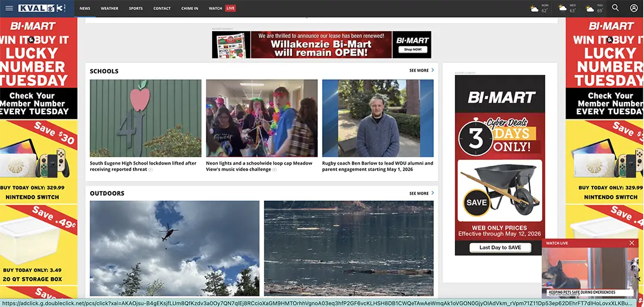Click Willakenzie Bi-Mart banner ad
Image resolution: width=644 pixels, height=307 pixels.
321,45
